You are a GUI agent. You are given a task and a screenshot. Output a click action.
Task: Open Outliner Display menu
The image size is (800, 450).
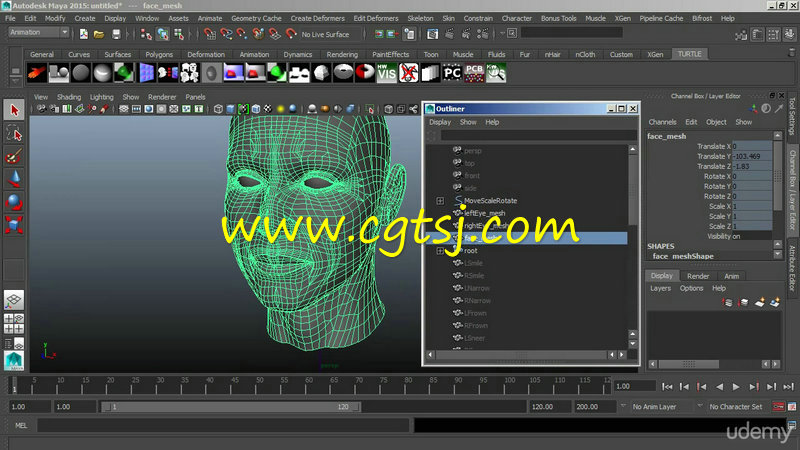(x=440, y=122)
